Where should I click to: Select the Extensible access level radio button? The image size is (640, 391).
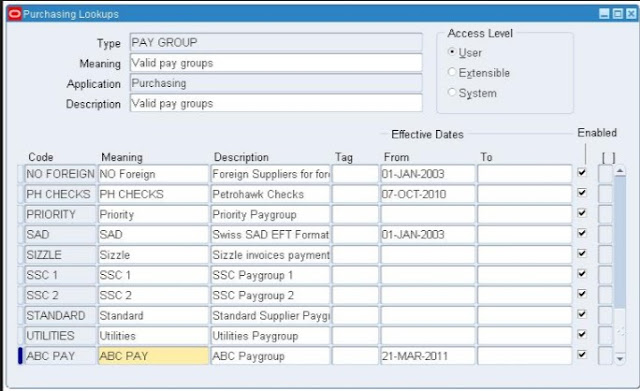point(451,72)
